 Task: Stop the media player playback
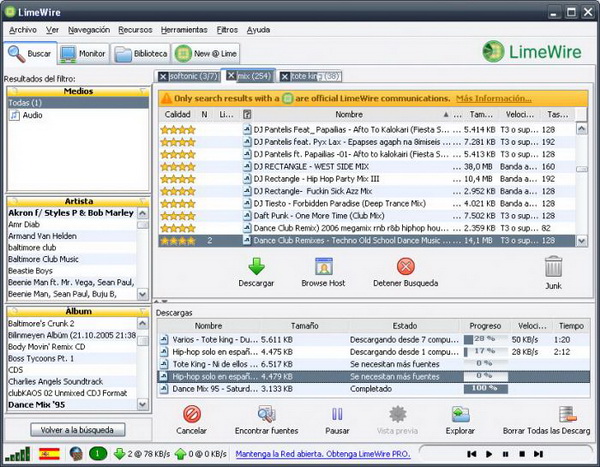pyautogui.click(x=522, y=454)
